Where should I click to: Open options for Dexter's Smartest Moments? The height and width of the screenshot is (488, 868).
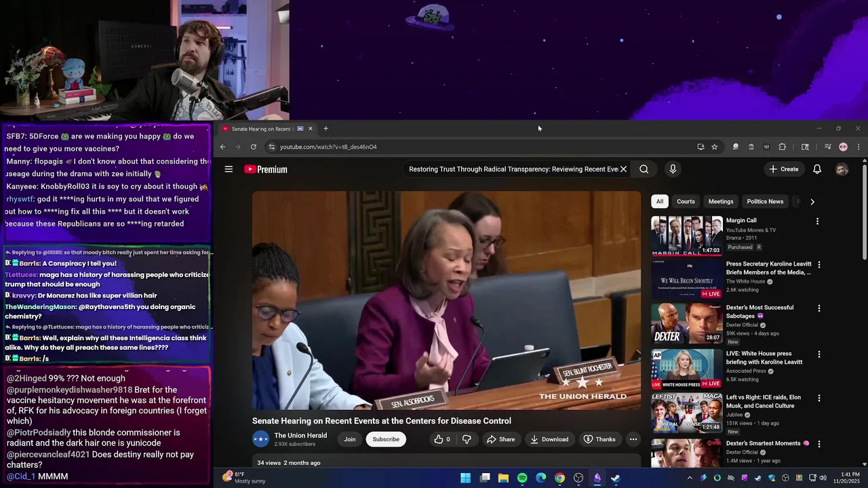818,444
